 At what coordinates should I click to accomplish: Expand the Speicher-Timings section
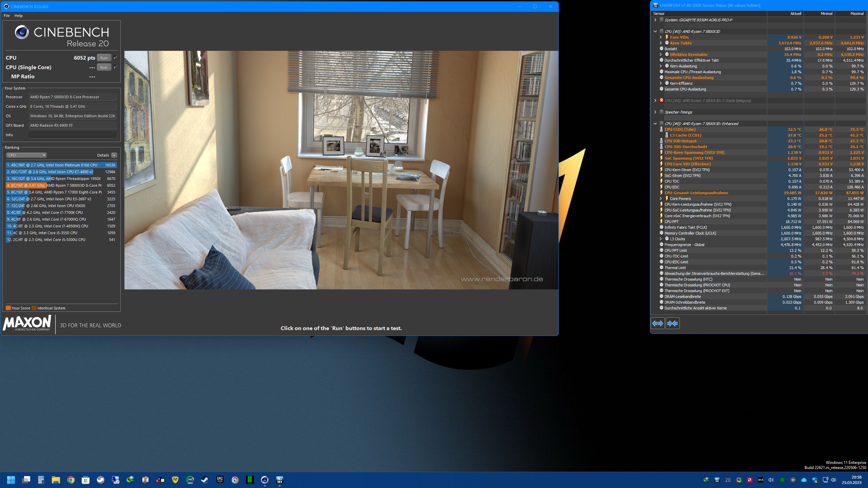point(655,112)
